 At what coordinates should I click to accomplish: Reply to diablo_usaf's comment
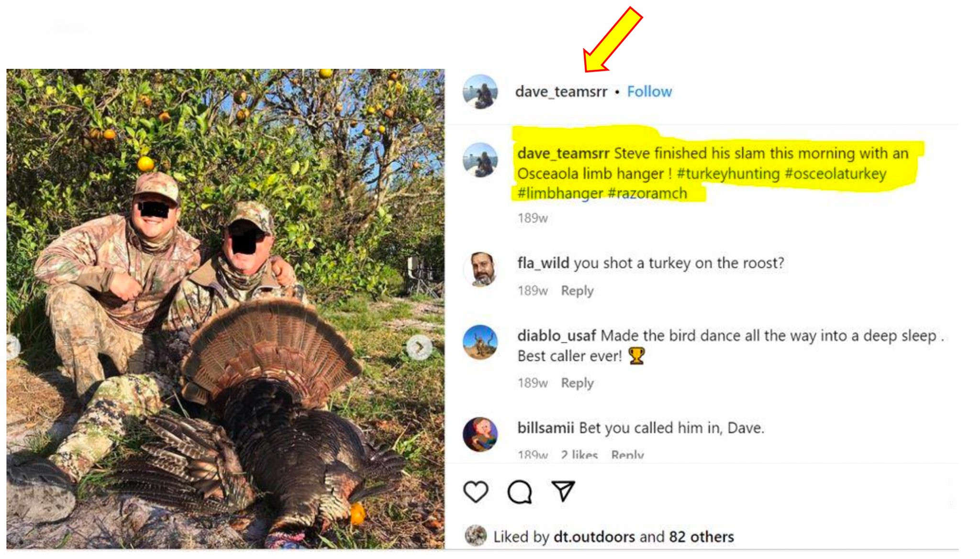point(577,383)
